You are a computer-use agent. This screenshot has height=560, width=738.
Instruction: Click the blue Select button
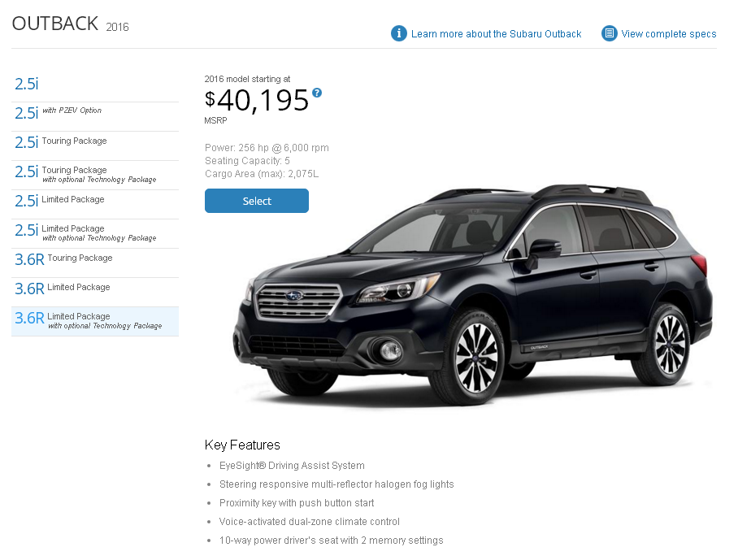click(x=257, y=201)
